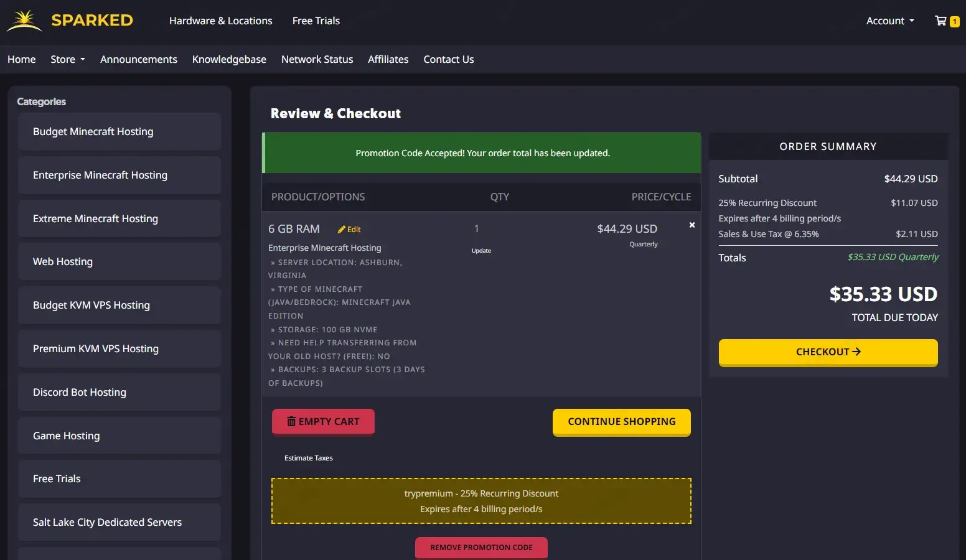966x560 pixels.
Task: Select Game Hosting category
Action: tap(120, 436)
